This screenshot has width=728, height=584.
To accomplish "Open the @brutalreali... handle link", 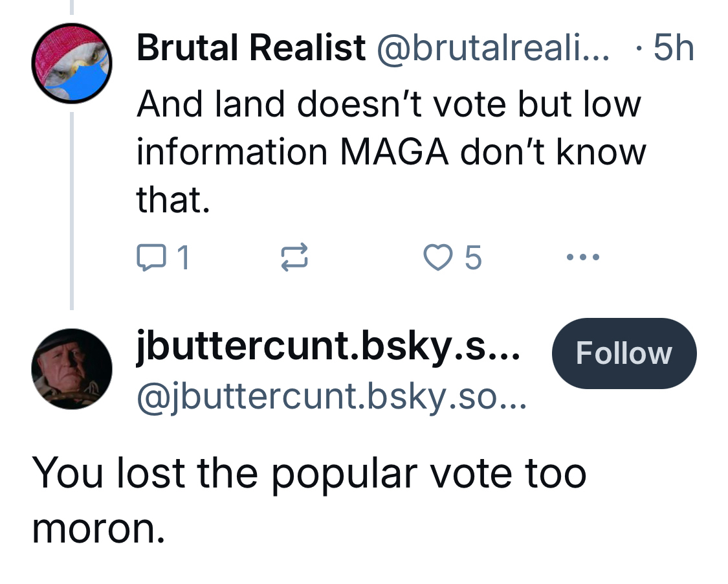I will [492, 49].
